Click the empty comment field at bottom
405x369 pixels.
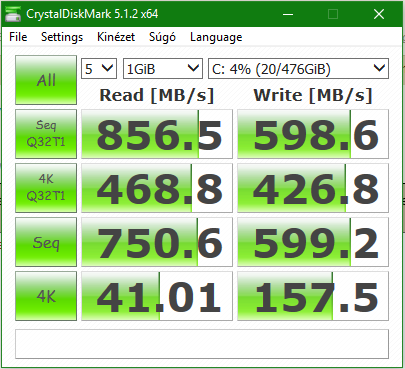[x=202, y=344]
